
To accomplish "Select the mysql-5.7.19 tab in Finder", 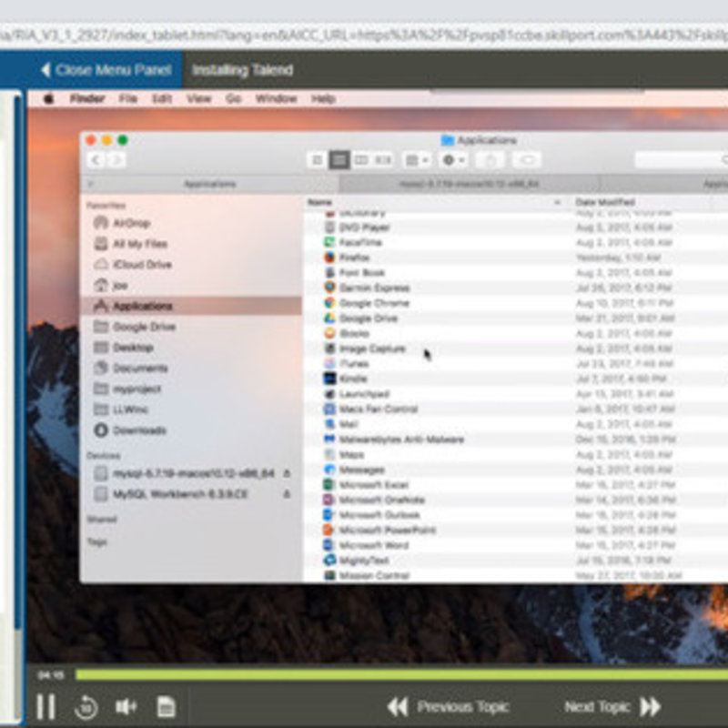I will (x=469, y=185).
